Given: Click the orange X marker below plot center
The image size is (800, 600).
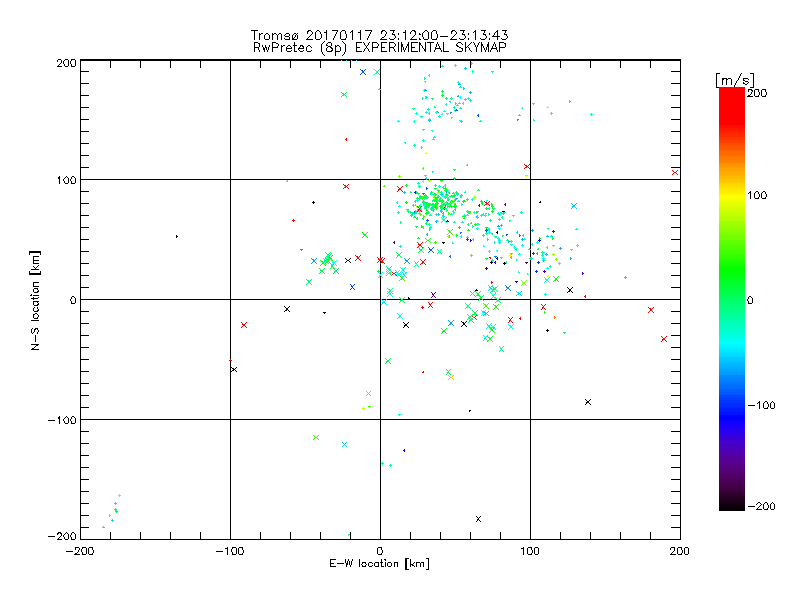Looking at the screenshot, I should click(x=451, y=378).
